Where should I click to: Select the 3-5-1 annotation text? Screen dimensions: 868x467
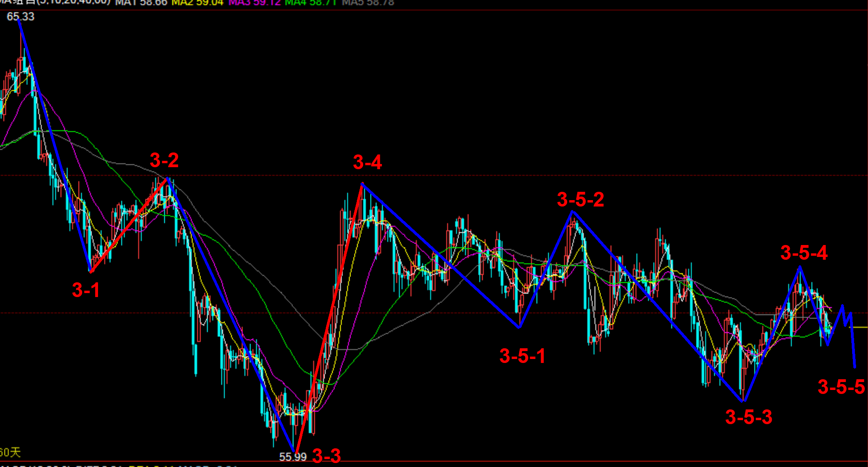pos(522,356)
